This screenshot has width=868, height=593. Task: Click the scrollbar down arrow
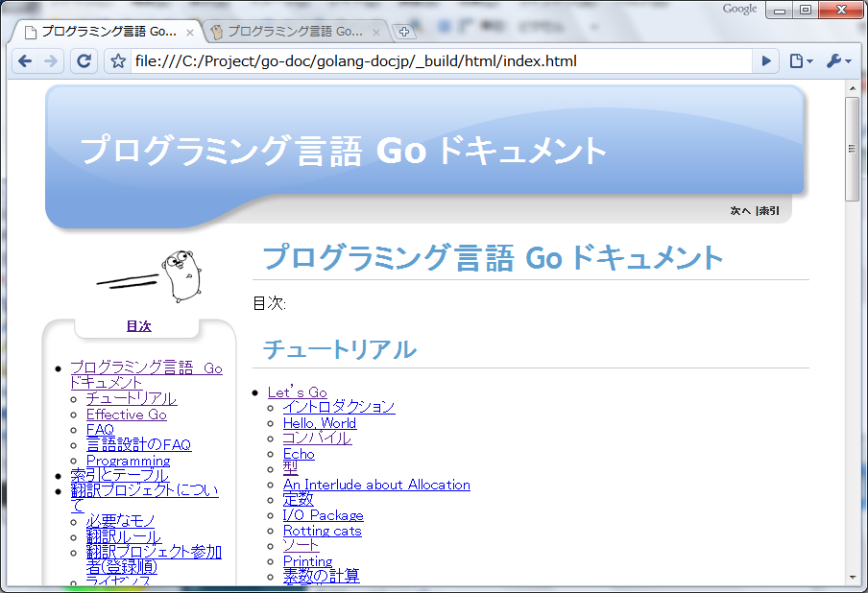[x=853, y=578]
